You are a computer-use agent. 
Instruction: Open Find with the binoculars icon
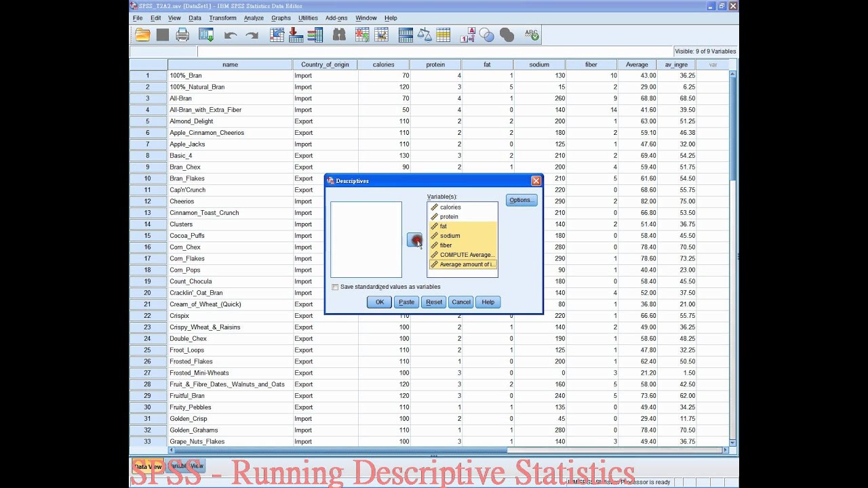(339, 35)
